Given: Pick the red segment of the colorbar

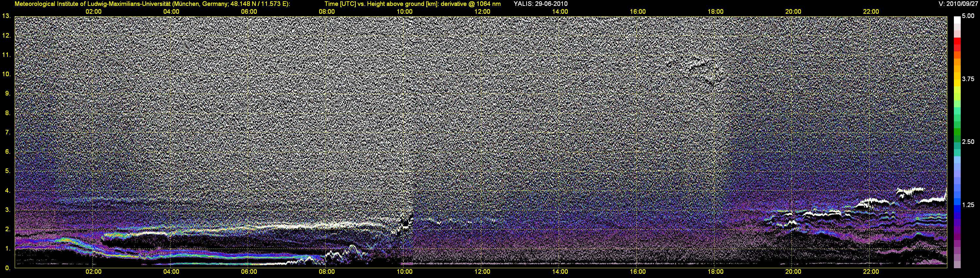Looking at the screenshot, I should [x=957, y=41].
